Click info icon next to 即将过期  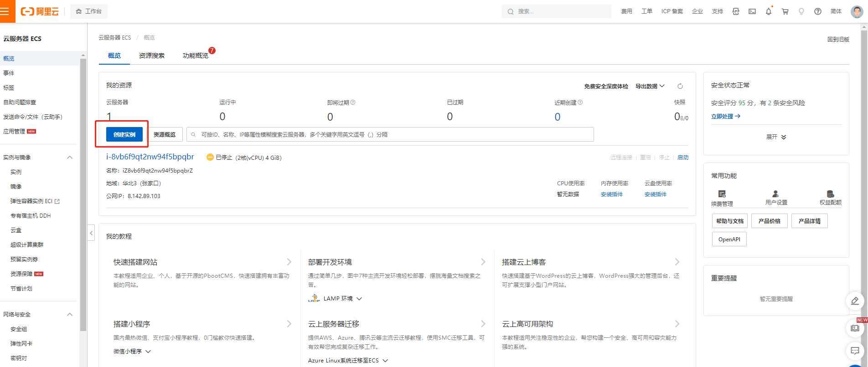tap(353, 102)
